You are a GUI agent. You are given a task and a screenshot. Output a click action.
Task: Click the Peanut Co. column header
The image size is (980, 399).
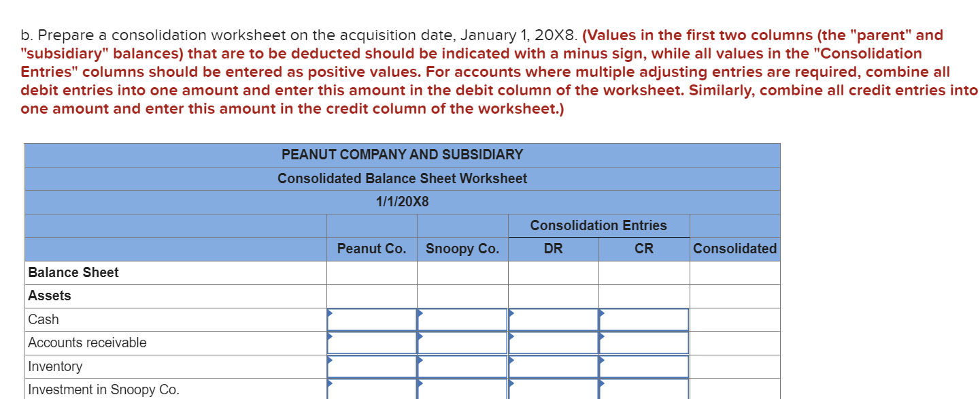pos(371,249)
